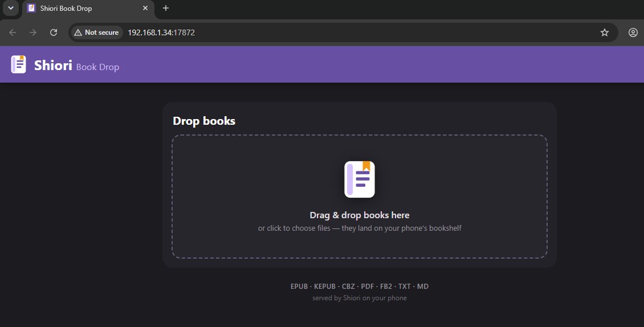Select the Shiori Book Drop tab
Image resolution: width=644 pixels, height=327 pixels.
coord(88,9)
